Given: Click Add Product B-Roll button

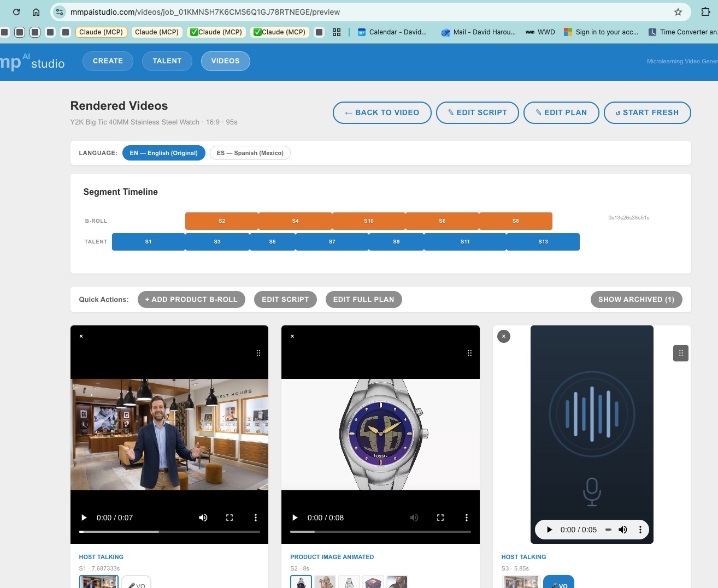Looking at the screenshot, I should [x=191, y=300].
